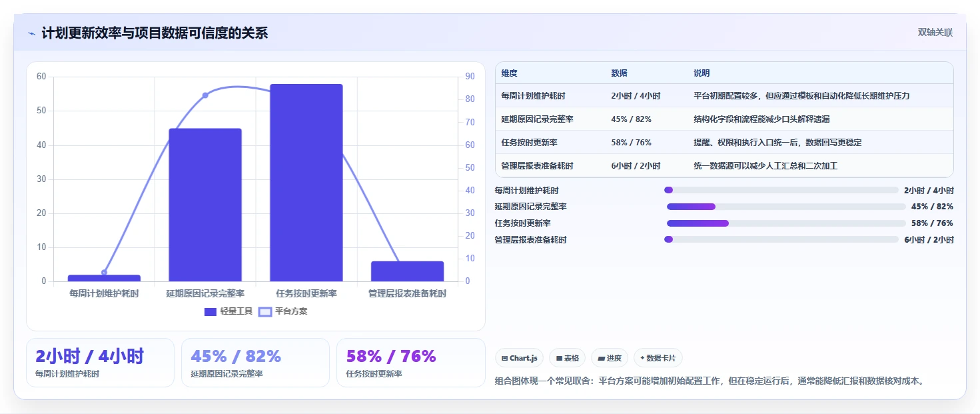Click the tallest bar for 任务按时更新率

coord(306,183)
